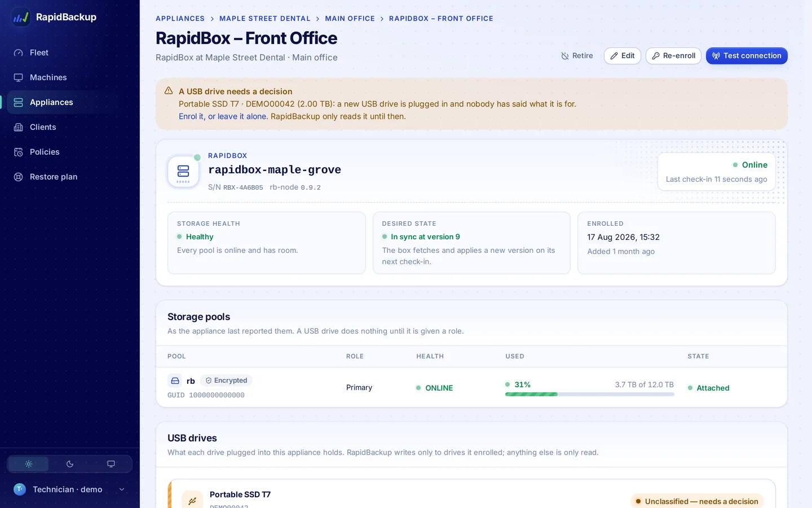Click the 'Storage pools' heading
This screenshot has width=812, height=508.
click(x=198, y=317)
